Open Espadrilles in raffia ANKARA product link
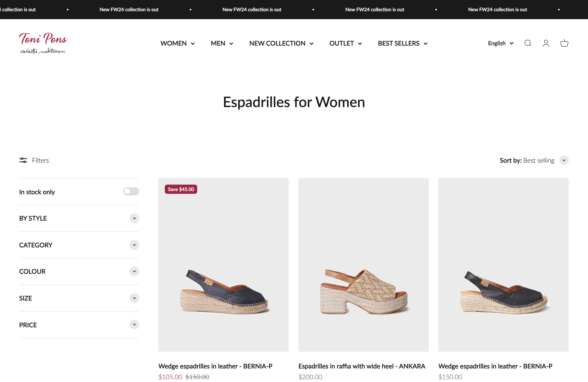 point(362,366)
